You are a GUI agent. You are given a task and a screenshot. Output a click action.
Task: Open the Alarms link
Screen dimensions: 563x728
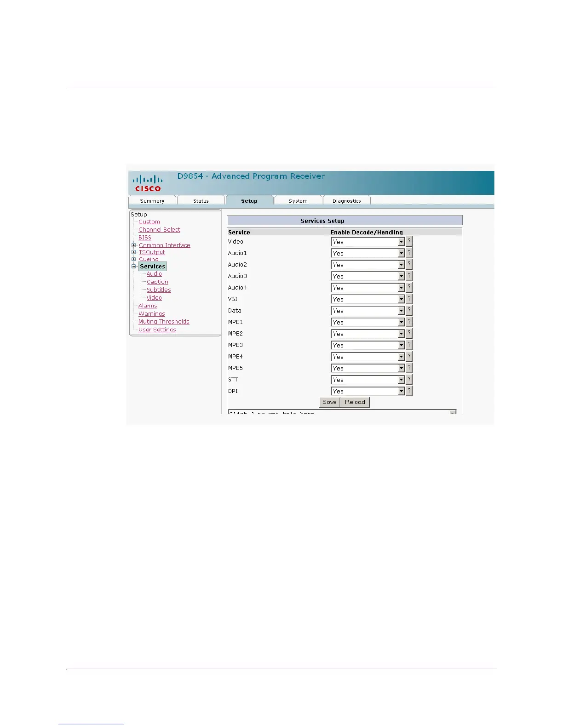pyautogui.click(x=148, y=306)
